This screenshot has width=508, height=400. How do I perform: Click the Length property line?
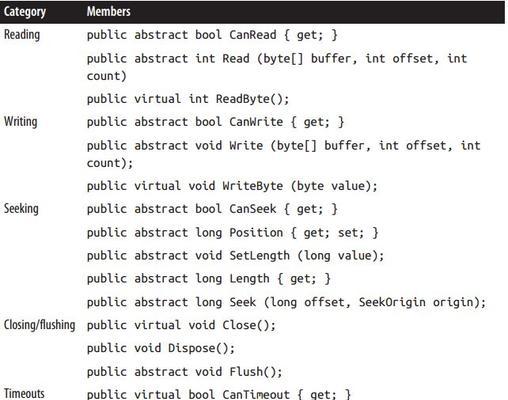pos(209,279)
